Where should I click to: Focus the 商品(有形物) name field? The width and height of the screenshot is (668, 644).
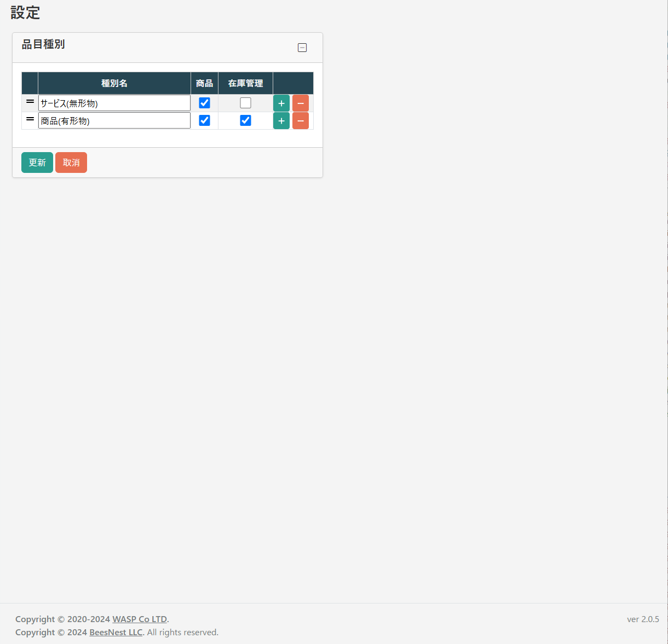(x=114, y=121)
